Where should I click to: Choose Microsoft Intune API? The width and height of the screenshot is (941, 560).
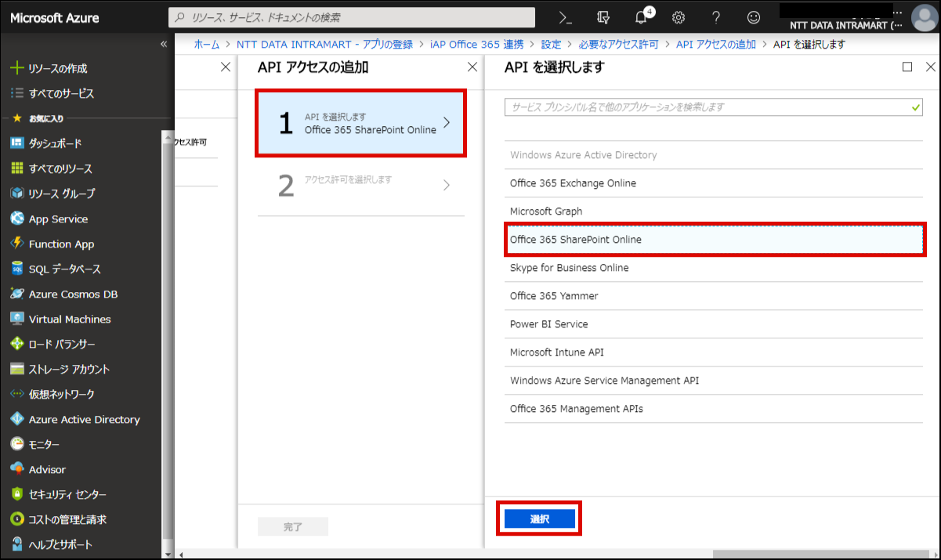pyautogui.click(x=715, y=352)
